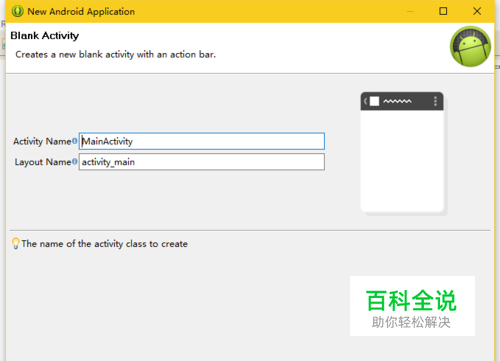The height and width of the screenshot is (361, 500).
Task: Click the blank activity preview thumbnail
Action: pos(402,152)
